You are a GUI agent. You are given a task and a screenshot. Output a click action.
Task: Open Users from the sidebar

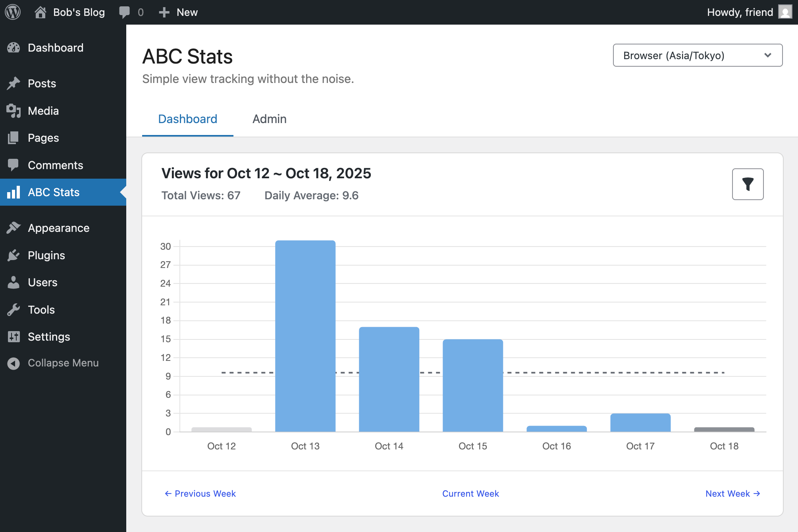[42, 282]
